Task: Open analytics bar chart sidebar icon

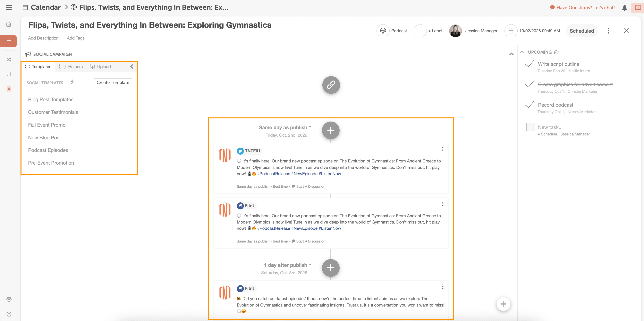Action: tap(9, 74)
